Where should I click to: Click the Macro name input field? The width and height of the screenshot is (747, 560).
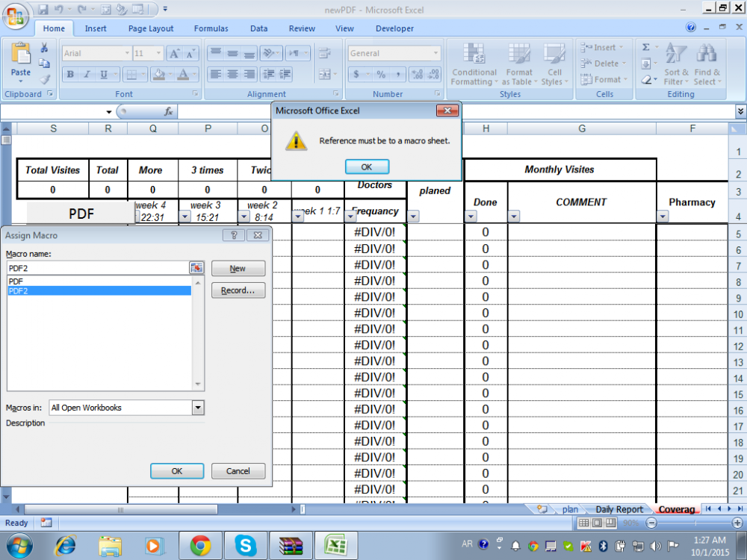[98, 268]
